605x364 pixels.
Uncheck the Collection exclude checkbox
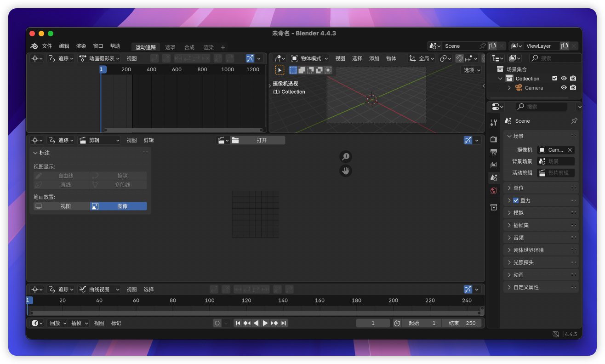point(554,79)
